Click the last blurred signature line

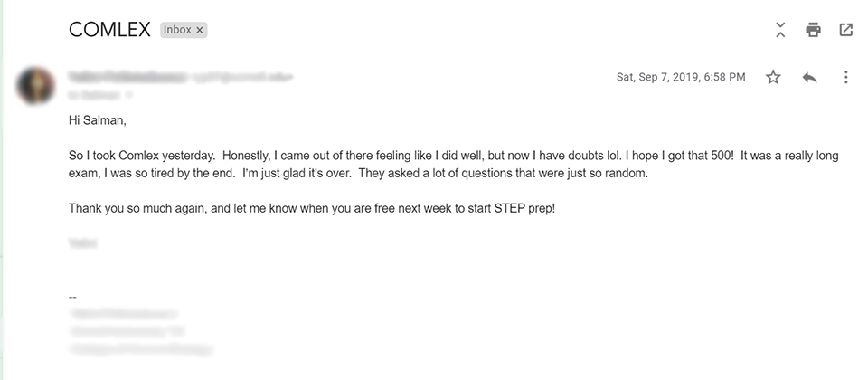tap(141, 349)
